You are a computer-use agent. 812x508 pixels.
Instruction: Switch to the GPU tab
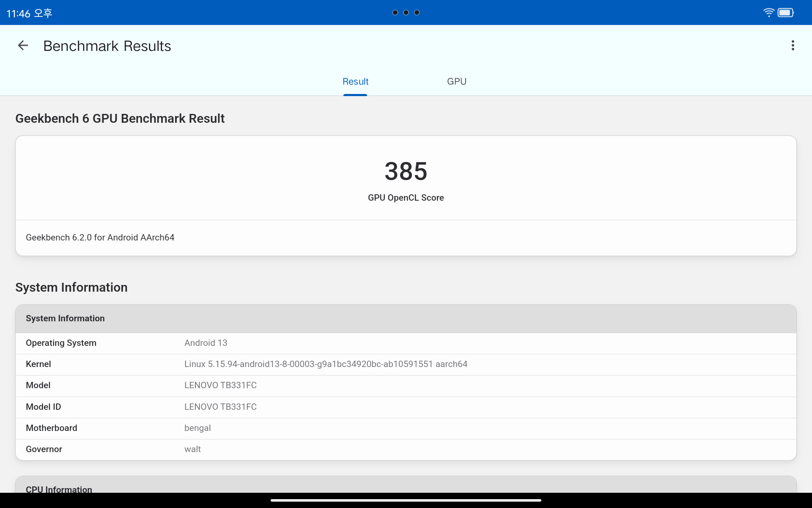456,82
